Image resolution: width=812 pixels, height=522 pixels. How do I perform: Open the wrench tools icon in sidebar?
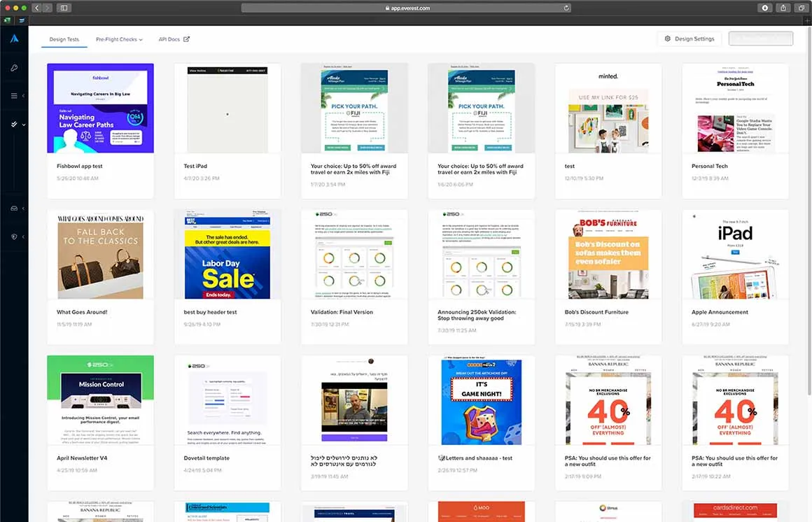point(15,68)
